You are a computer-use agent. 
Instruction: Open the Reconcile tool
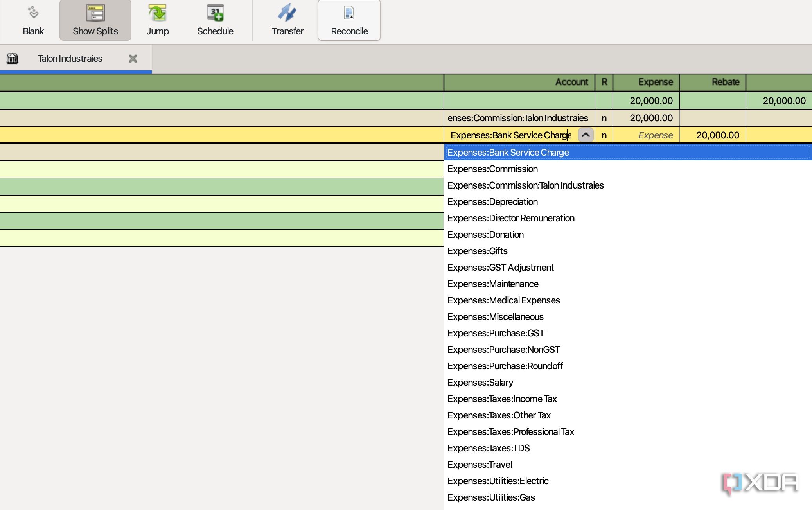coord(349,20)
